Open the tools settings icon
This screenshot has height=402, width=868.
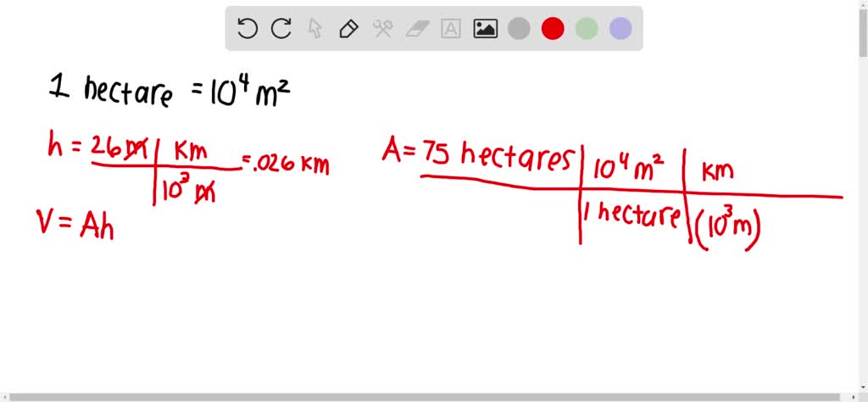(x=382, y=28)
